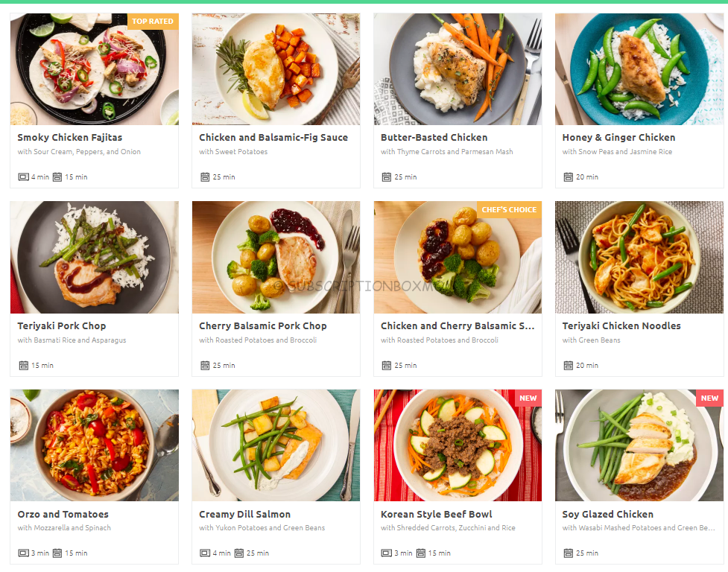Select the Soy Glazed Chicken photo
Image resolution: width=728 pixels, height=572 pixels.
639,445
